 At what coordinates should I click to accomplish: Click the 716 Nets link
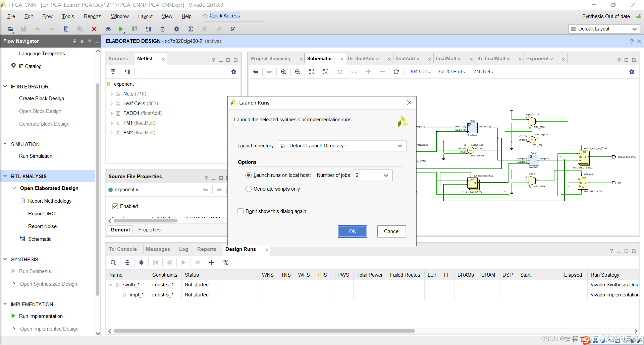click(x=483, y=72)
